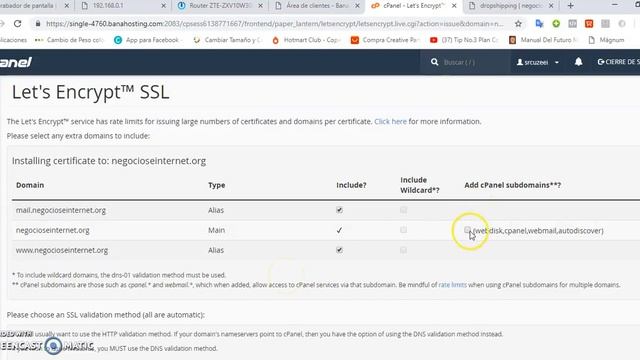The width and height of the screenshot is (640, 360).
Task: Switch to the Router ZTE-ZXV10W300 tab
Action: [x=220, y=6]
